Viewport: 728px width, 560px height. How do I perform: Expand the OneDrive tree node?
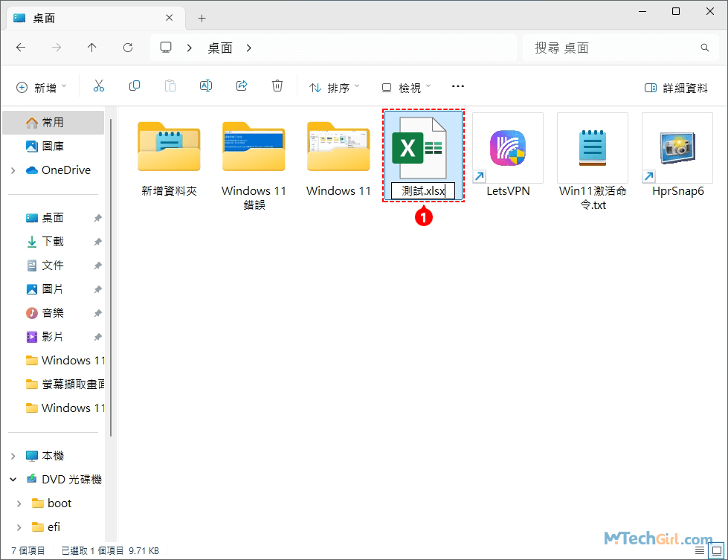13,170
